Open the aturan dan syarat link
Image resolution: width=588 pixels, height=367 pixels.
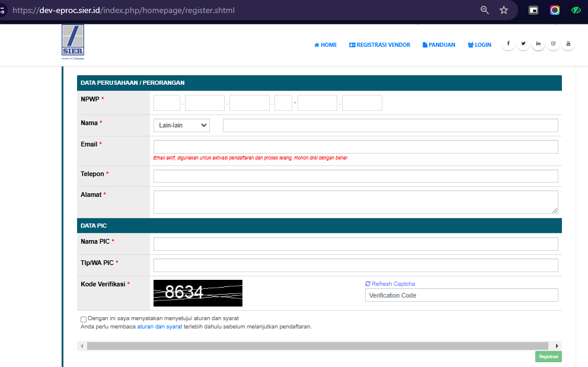click(159, 327)
